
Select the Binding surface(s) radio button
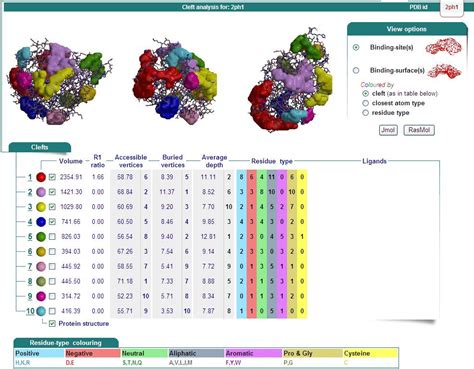click(x=356, y=70)
